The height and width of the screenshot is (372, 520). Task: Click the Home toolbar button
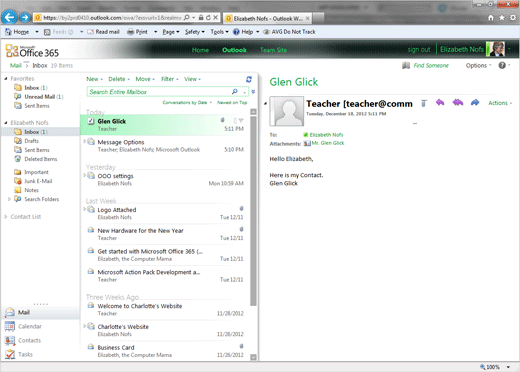pyautogui.click(x=17, y=32)
